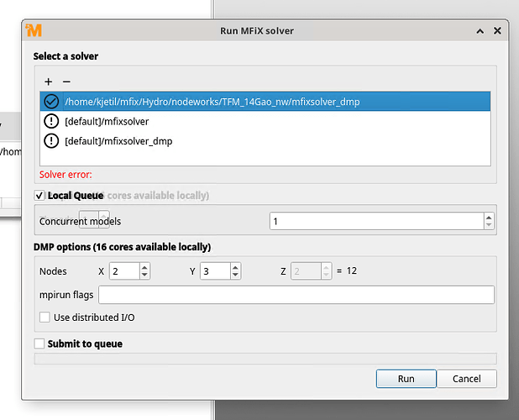
Task: Click the plus icon to add solver
Action: click(x=49, y=81)
